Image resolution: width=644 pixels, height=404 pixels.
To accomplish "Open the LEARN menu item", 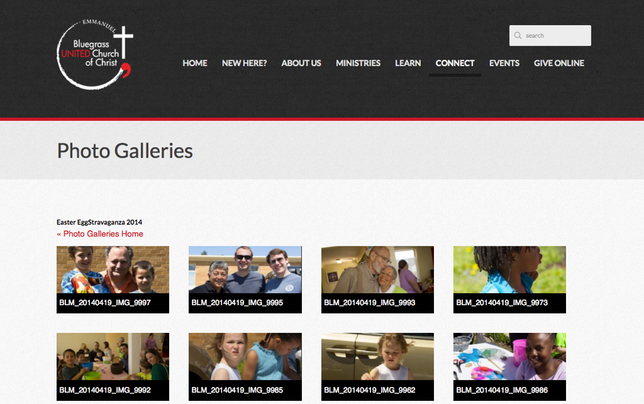I will click(x=408, y=63).
